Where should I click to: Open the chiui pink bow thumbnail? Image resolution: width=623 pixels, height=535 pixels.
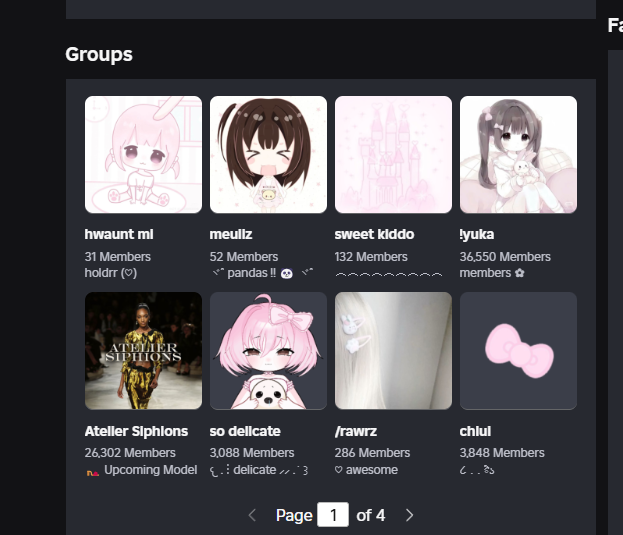(518, 351)
